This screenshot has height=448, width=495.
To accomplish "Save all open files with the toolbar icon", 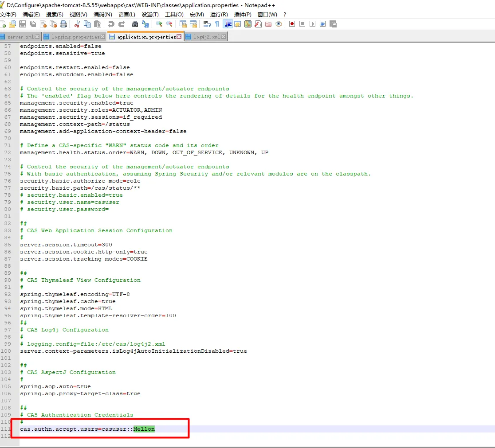I will click(x=32, y=24).
